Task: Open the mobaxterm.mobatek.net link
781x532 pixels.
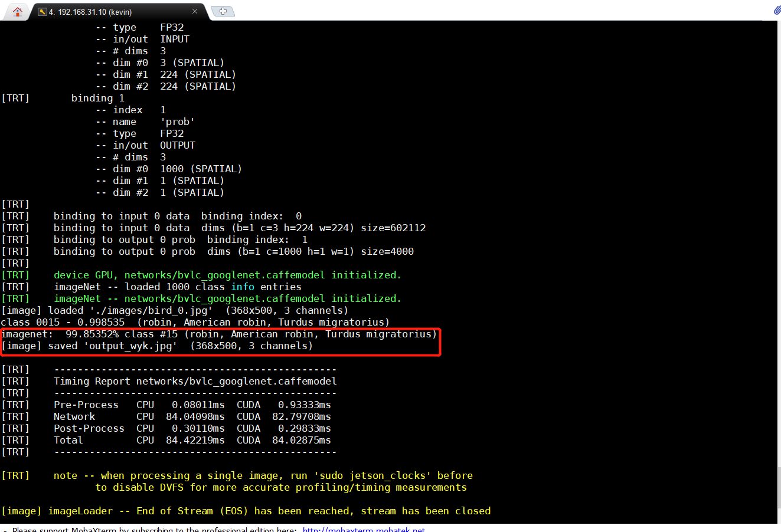Action: (x=364, y=530)
